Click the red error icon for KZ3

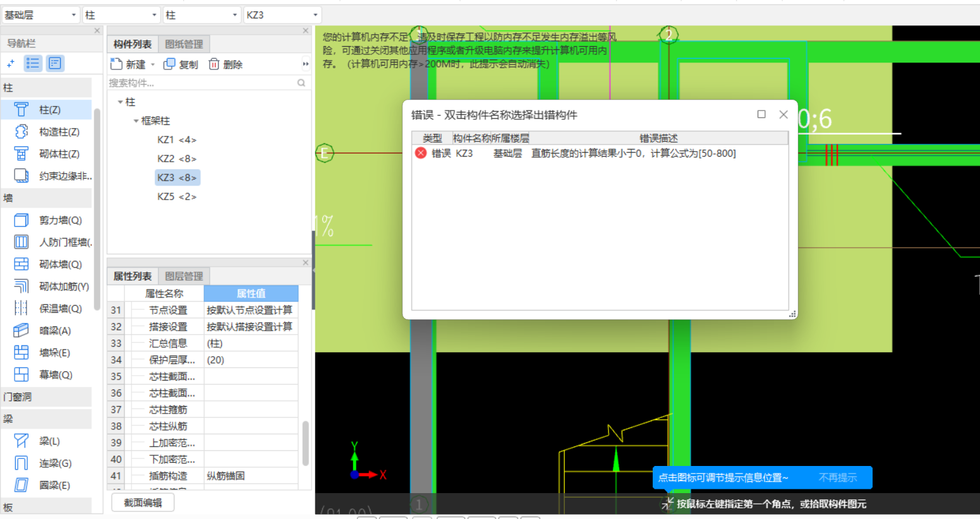421,153
